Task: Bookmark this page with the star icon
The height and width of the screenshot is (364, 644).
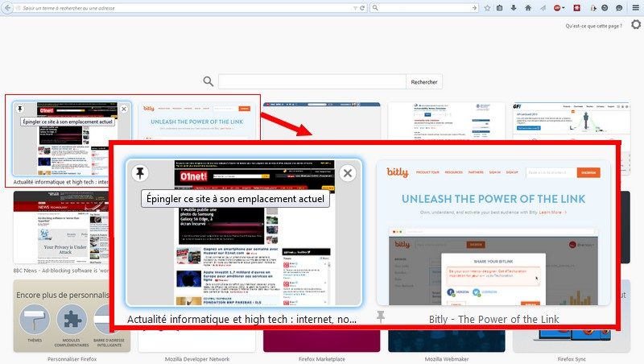Action: (x=487, y=8)
